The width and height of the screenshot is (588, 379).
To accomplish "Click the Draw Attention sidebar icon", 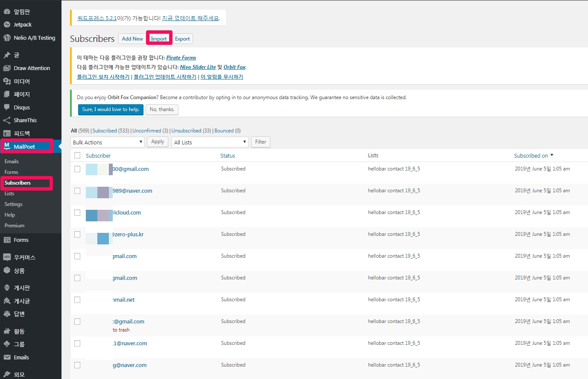I will [x=7, y=68].
